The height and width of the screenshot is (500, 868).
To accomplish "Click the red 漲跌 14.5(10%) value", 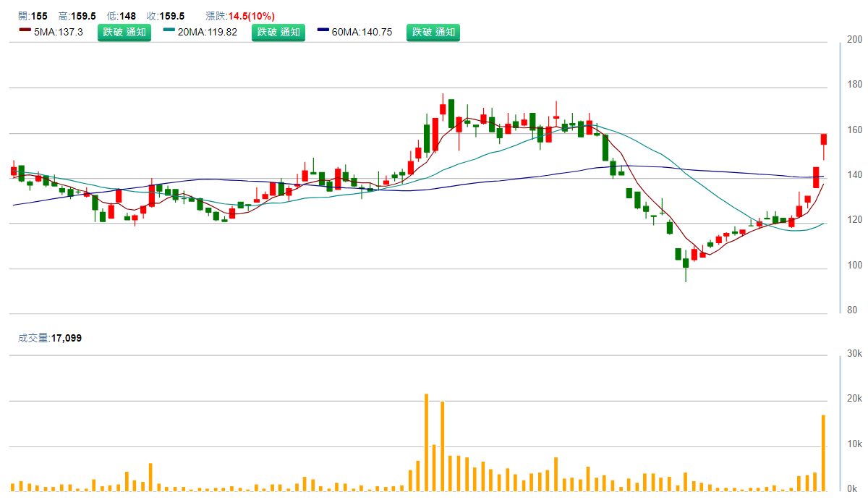I will coord(251,16).
